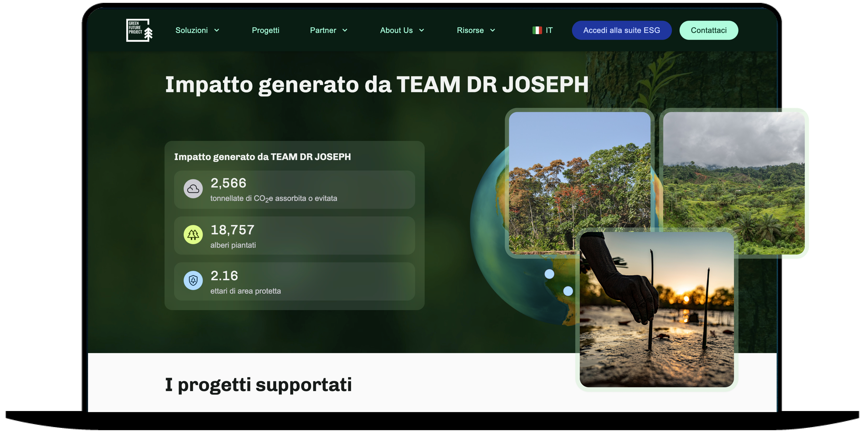Click the Contattaci button
This screenshot has height=436, width=868.
709,30
